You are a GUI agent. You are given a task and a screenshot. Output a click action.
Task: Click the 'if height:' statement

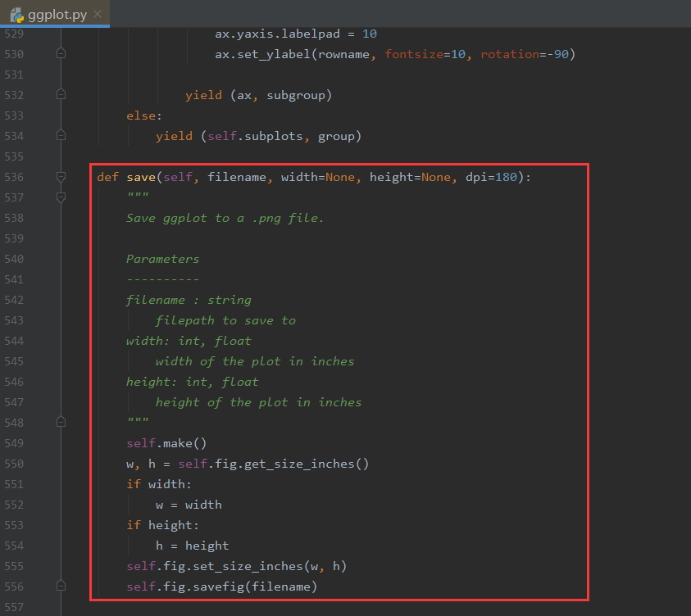pos(162,525)
